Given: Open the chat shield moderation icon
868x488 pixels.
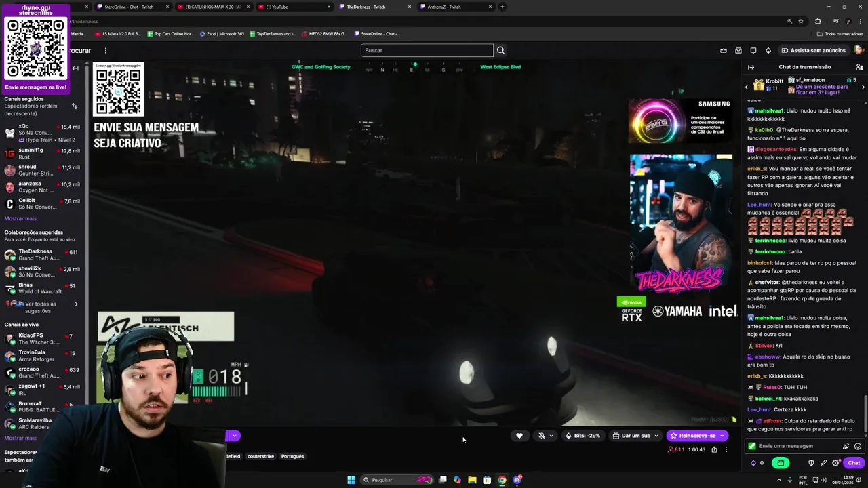Looking at the screenshot, I should pyautogui.click(x=811, y=463).
